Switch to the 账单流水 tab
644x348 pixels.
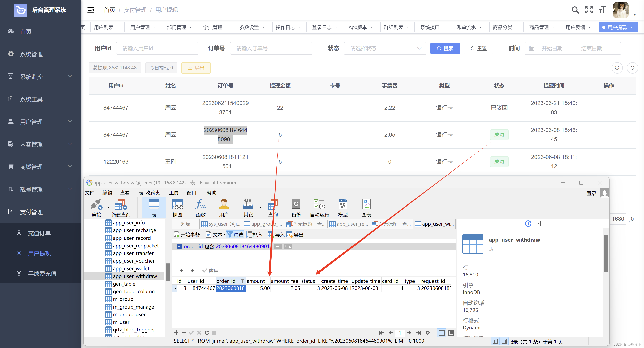click(466, 27)
